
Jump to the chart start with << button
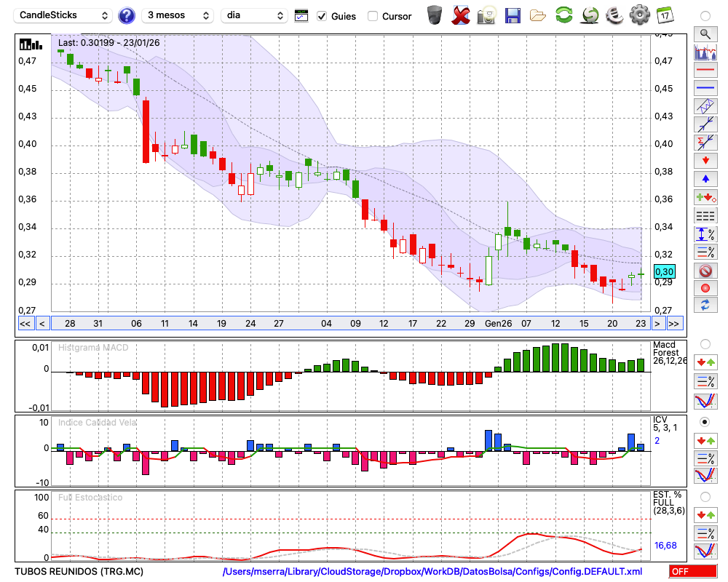pos(25,324)
